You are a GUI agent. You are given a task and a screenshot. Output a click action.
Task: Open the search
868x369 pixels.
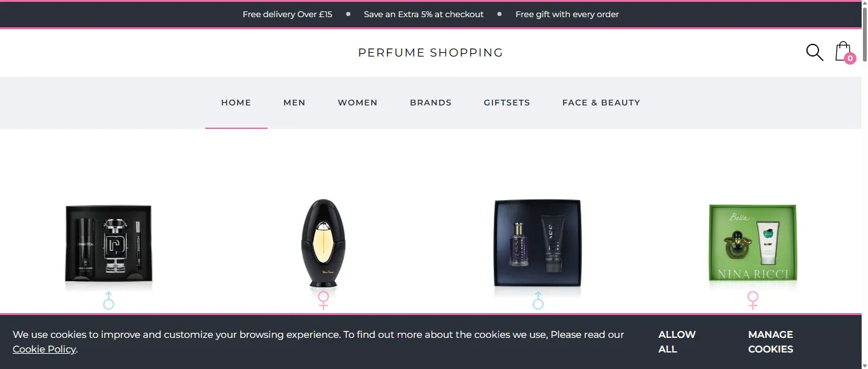pyautogui.click(x=814, y=53)
